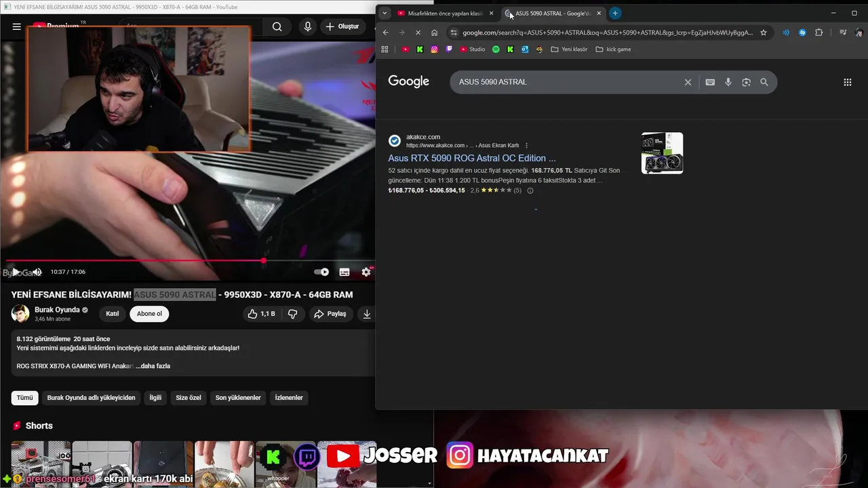Open Google's on-screen keyboard

point(710,82)
